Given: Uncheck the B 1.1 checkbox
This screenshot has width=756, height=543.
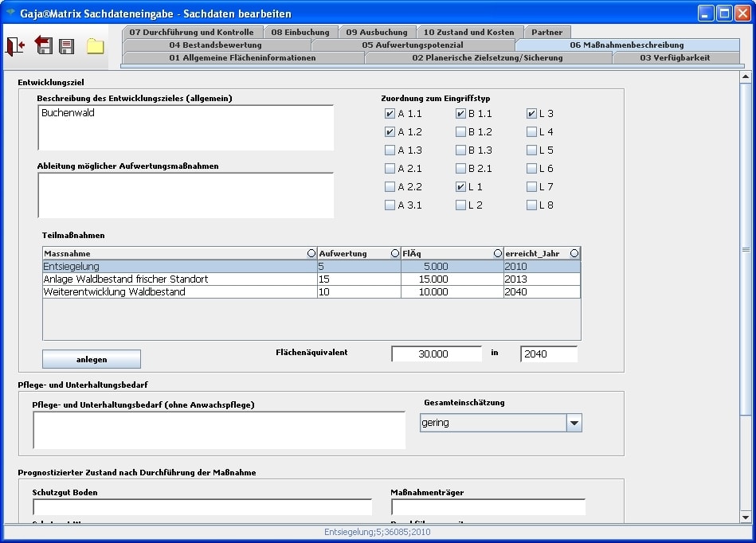Looking at the screenshot, I should point(460,114).
